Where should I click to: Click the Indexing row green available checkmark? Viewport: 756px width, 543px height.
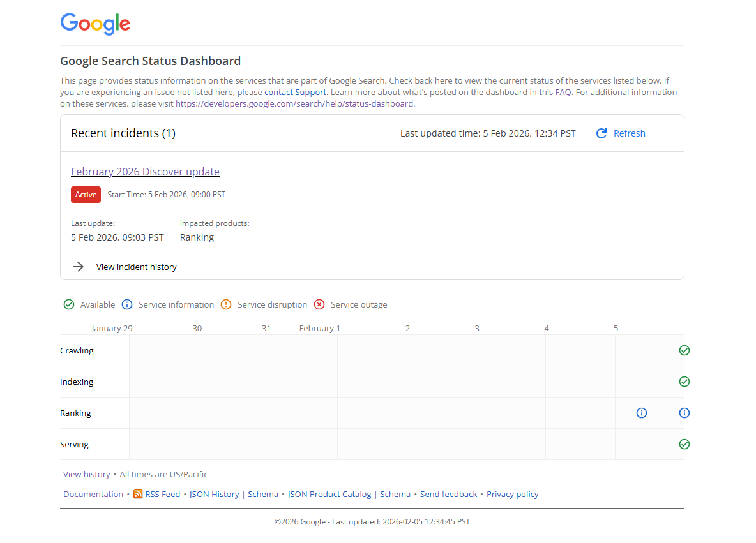[x=684, y=382]
